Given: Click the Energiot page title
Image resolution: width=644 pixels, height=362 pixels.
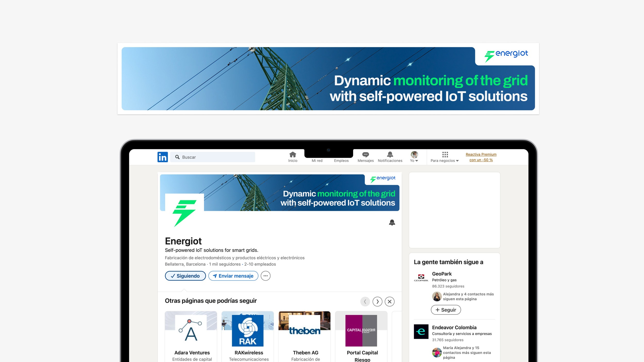Looking at the screenshot, I should (x=183, y=241).
